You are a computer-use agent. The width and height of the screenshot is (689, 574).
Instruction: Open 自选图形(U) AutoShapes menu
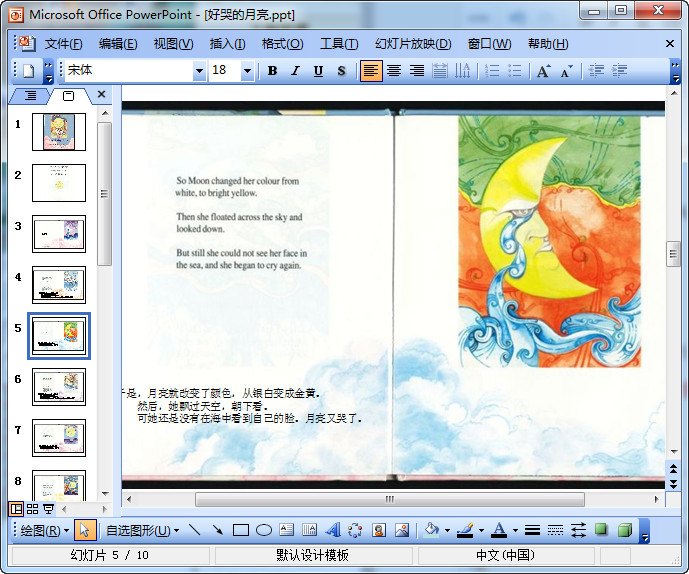(x=142, y=530)
